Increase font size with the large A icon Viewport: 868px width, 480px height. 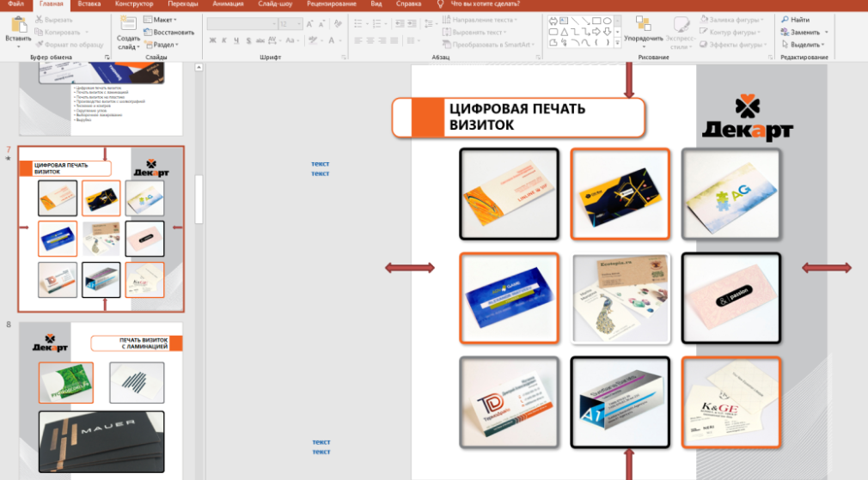(x=310, y=24)
